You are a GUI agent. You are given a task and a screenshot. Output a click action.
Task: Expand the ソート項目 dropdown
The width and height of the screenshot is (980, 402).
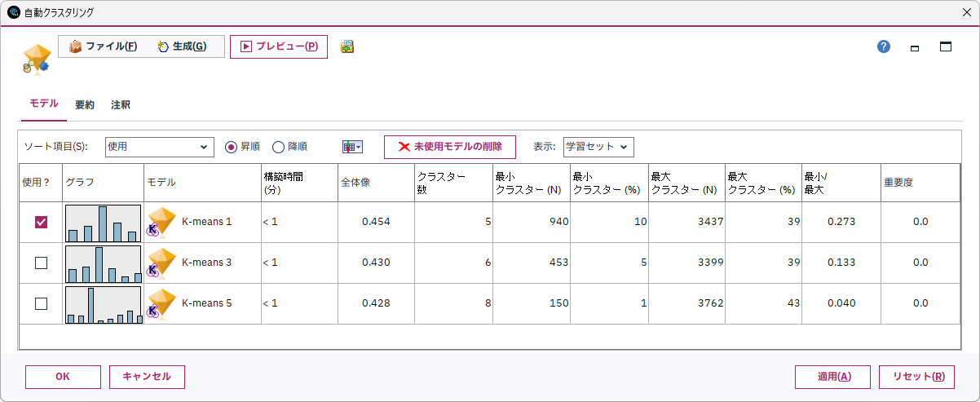[x=160, y=147]
